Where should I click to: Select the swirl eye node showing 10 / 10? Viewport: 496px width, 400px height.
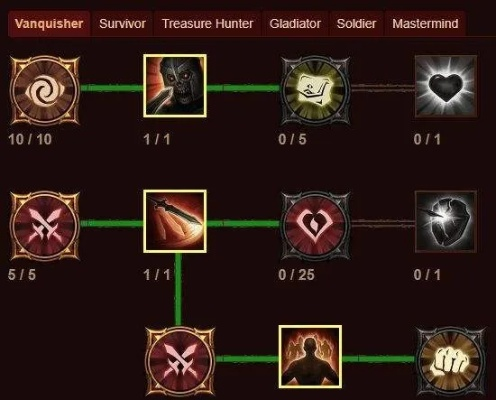coord(45,90)
